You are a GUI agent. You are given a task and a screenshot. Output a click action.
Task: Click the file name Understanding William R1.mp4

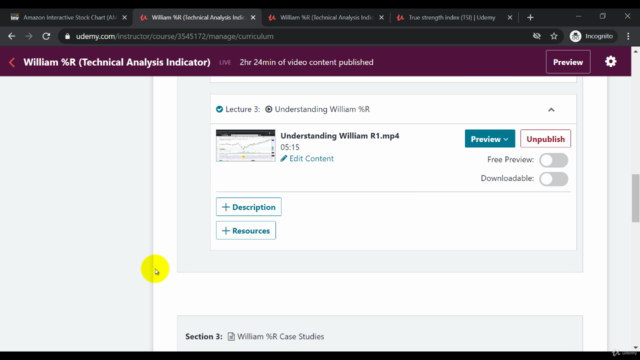click(340, 136)
